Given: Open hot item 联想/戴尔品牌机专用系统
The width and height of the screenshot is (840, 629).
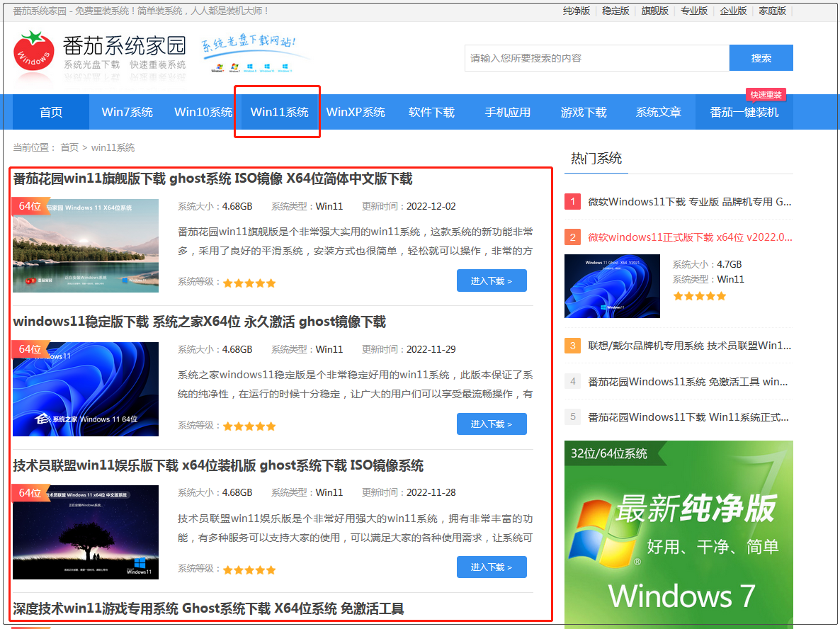Looking at the screenshot, I should pyautogui.click(x=689, y=346).
